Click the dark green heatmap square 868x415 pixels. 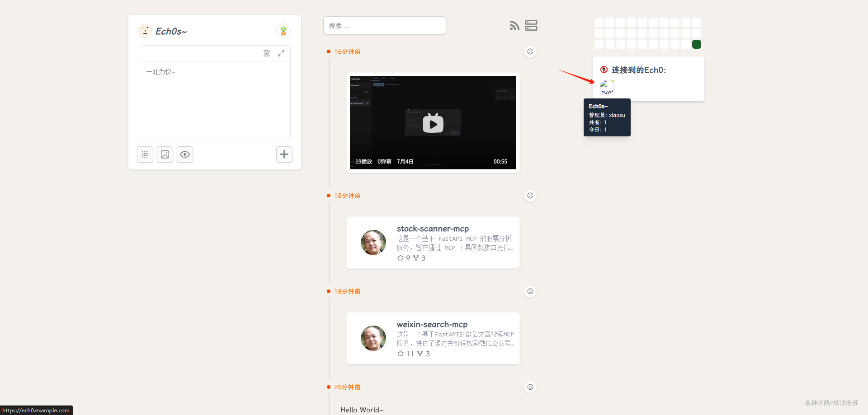(x=697, y=44)
